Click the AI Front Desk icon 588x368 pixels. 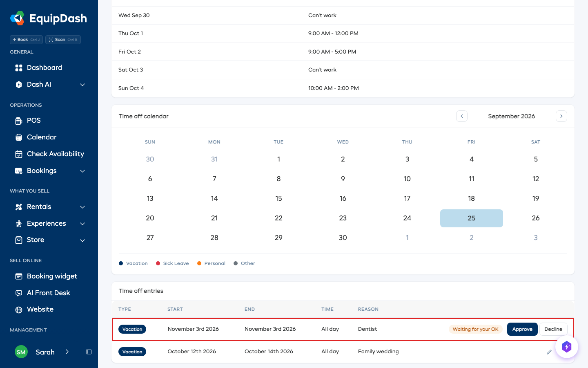point(19,293)
